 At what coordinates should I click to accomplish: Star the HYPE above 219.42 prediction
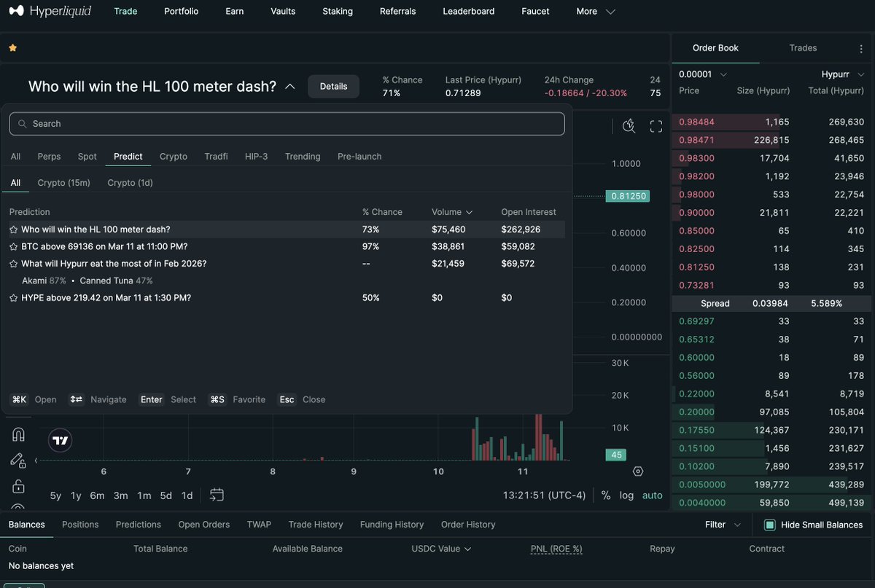tap(13, 298)
